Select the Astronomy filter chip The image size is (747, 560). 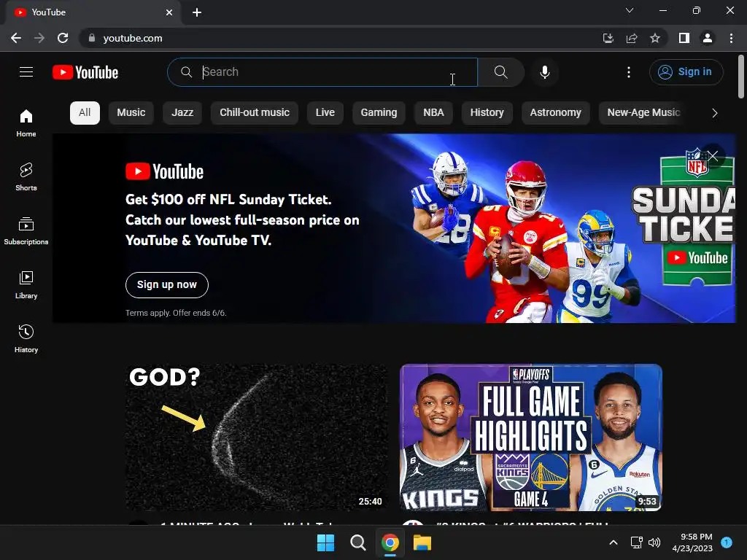click(555, 113)
